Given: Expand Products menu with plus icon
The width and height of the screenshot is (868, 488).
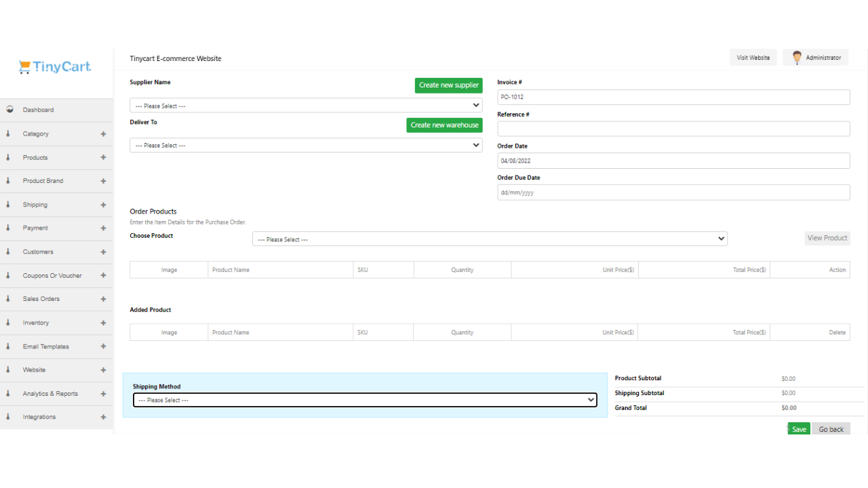Looking at the screenshot, I should [x=103, y=157].
